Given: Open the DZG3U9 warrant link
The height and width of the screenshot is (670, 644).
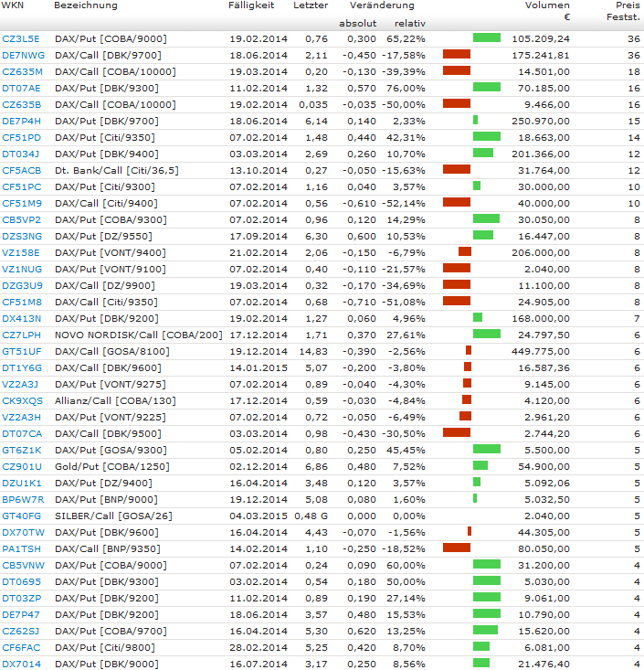Looking at the screenshot, I should click(23, 286).
